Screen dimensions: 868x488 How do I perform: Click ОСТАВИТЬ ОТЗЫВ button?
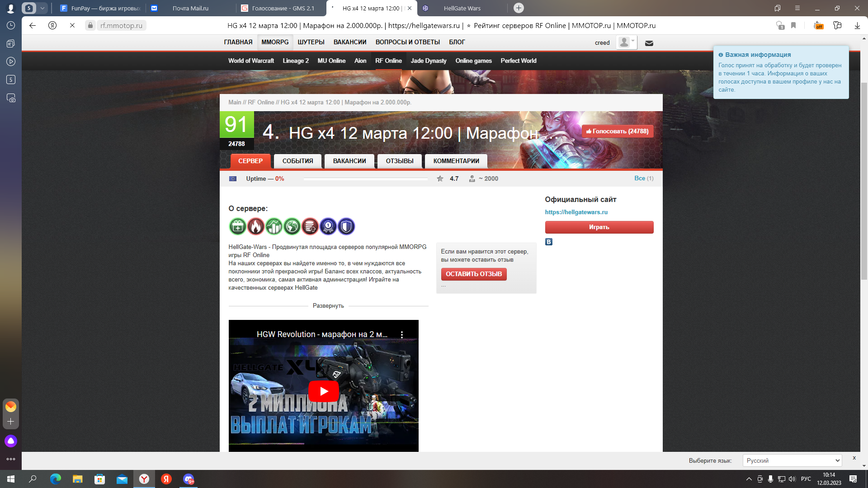pyautogui.click(x=474, y=274)
